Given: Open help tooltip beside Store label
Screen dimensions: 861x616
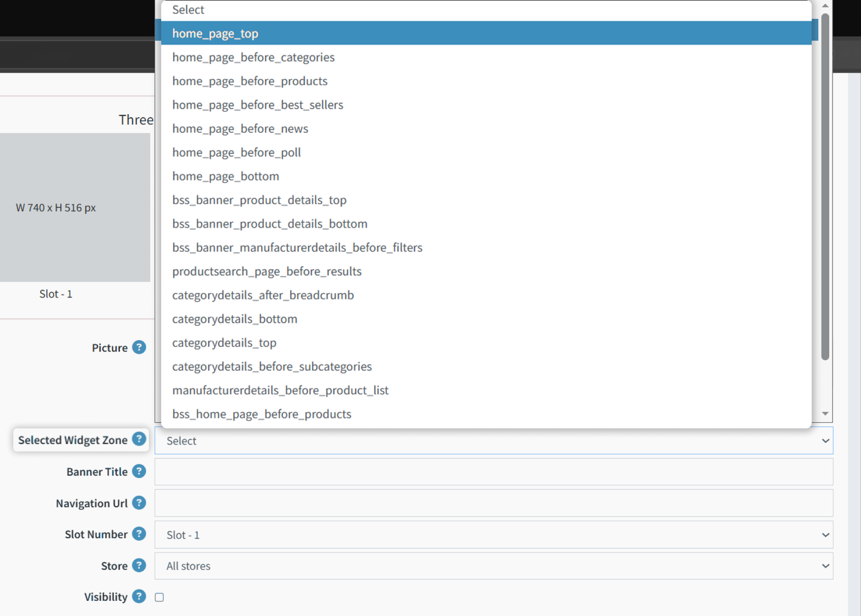Looking at the screenshot, I should click(139, 565).
